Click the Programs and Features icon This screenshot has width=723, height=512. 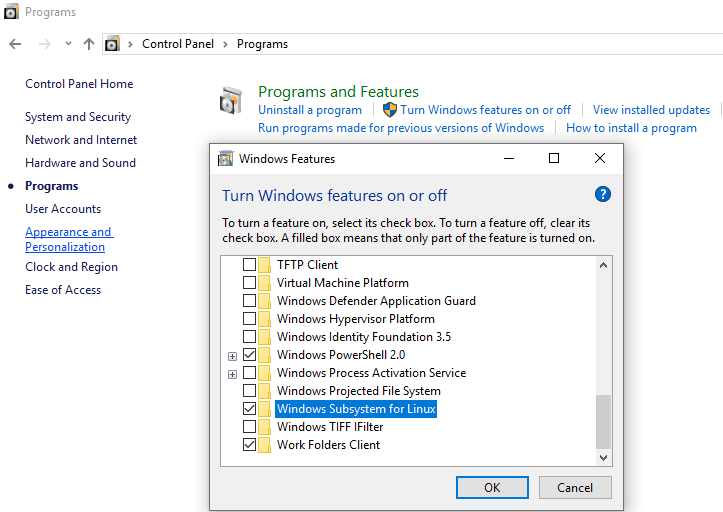[x=231, y=100]
